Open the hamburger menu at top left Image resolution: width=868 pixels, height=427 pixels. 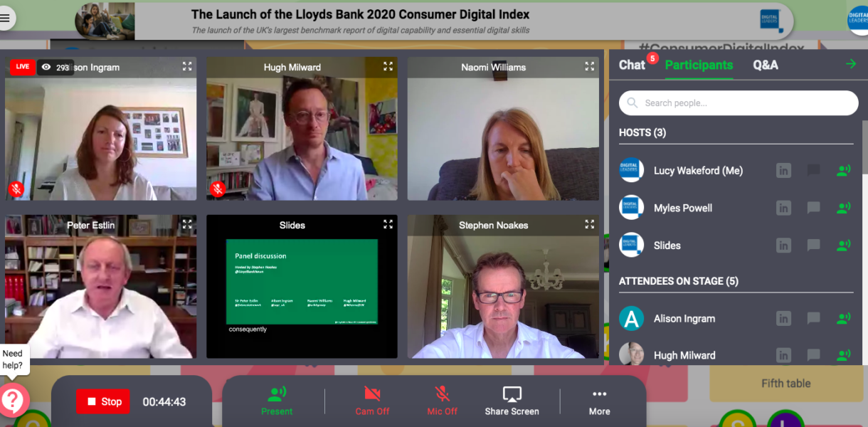click(6, 19)
